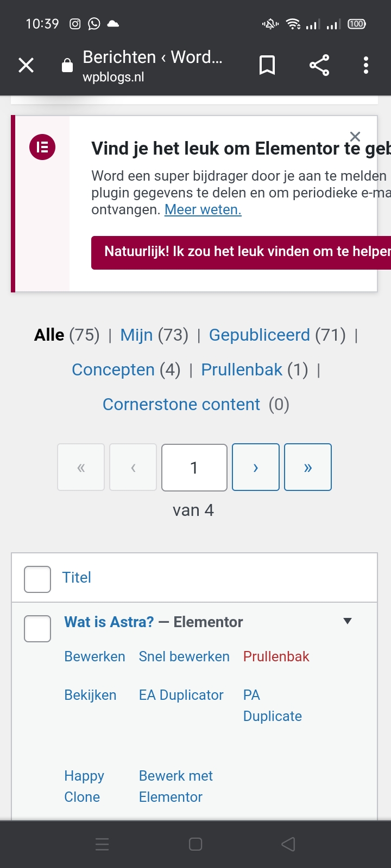Viewport: 391px width, 868px height.
Task: Move Wat is Astra? to Prullenbak
Action: (x=276, y=656)
